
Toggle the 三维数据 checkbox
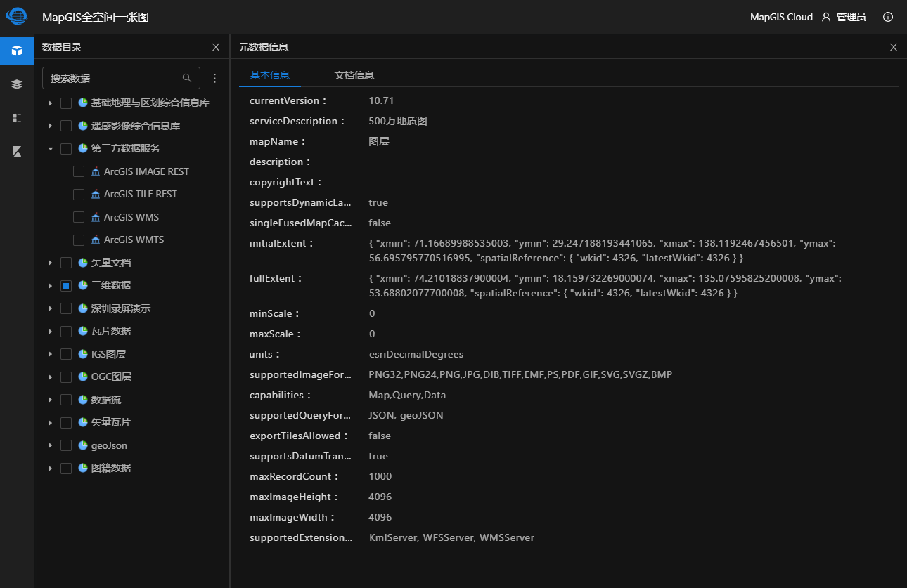pos(66,286)
